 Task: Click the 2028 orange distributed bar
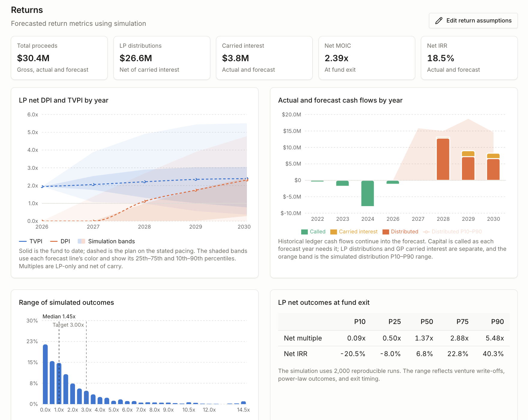click(x=443, y=159)
